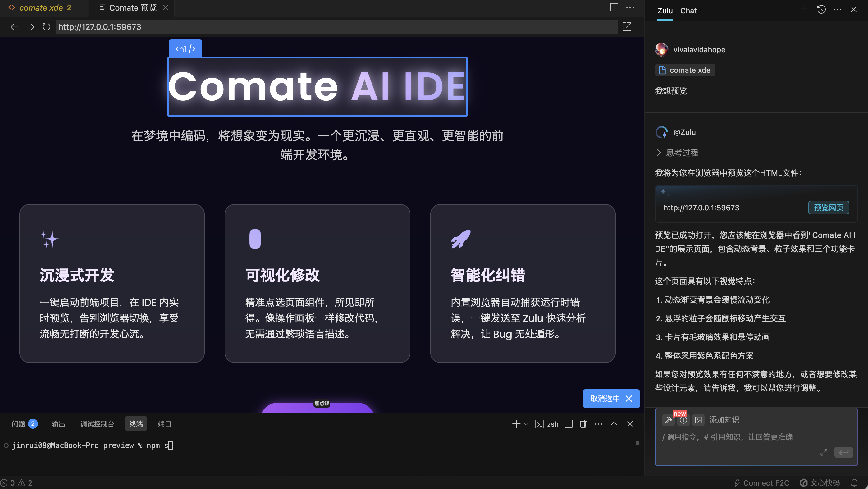
Task: Open errors and warnings status item
Action: click(16, 482)
